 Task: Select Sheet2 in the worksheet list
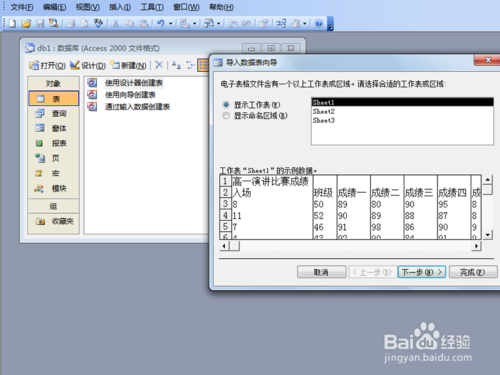pos(402,111)
